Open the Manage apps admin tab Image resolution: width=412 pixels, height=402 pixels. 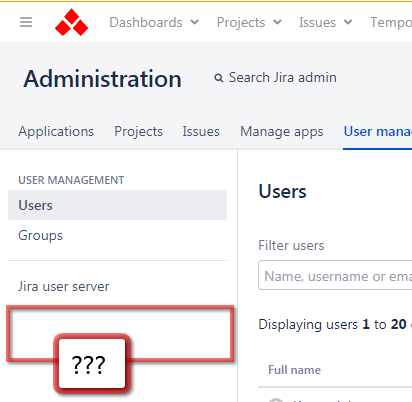282,131
